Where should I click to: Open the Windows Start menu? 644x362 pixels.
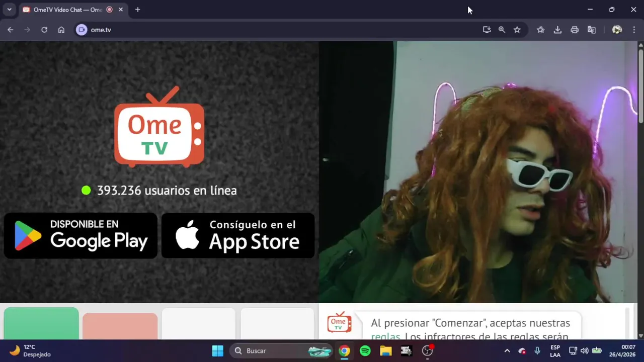[218, 350]
